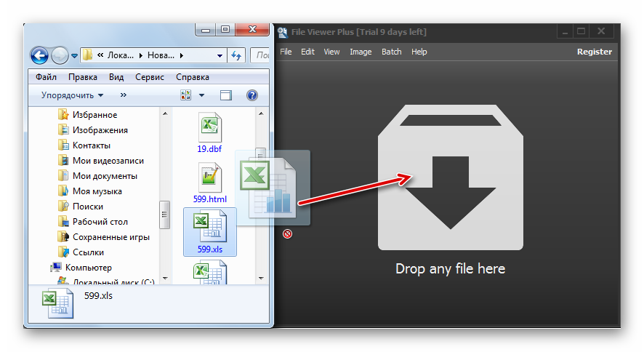Select Компьютер in navigation tree

tap(88, 268)
